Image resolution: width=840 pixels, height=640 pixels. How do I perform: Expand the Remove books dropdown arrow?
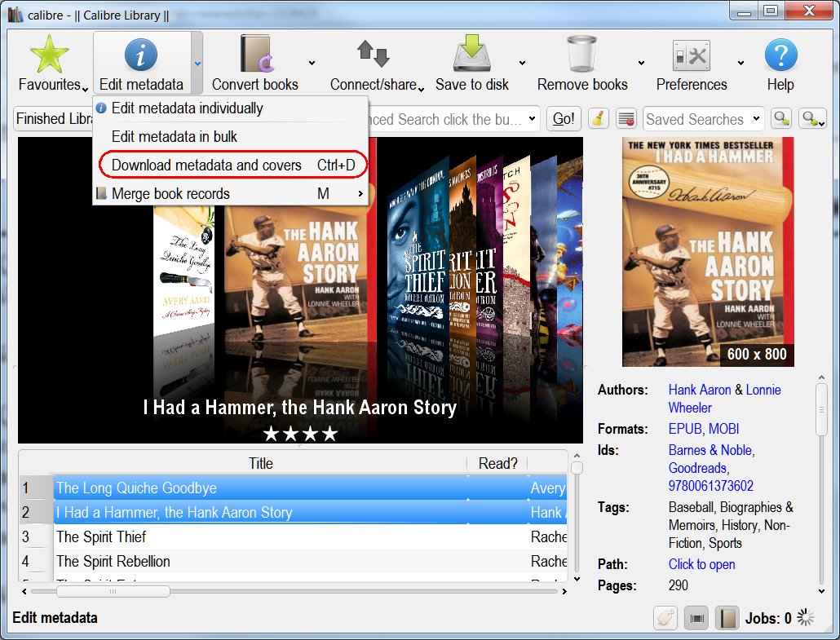(x=641, y=64)
